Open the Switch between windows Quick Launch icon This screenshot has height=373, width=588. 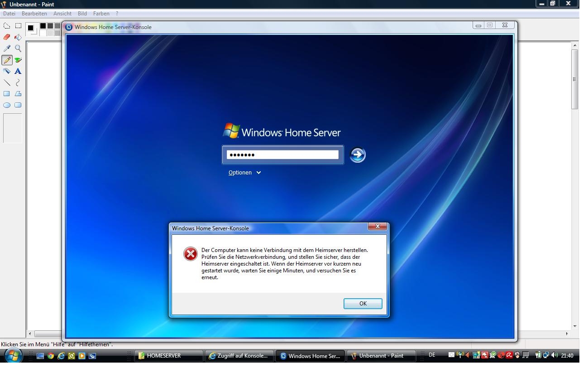pyautogui.click(x=92, y=356)
